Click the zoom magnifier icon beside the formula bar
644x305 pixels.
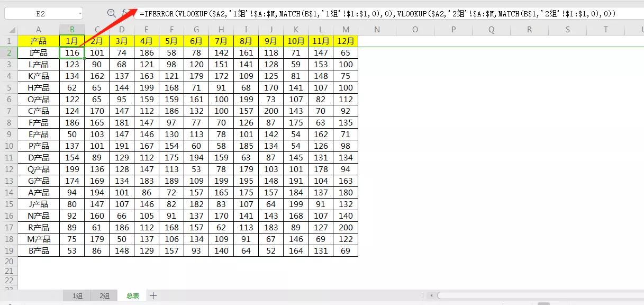(x=111, y=13)
